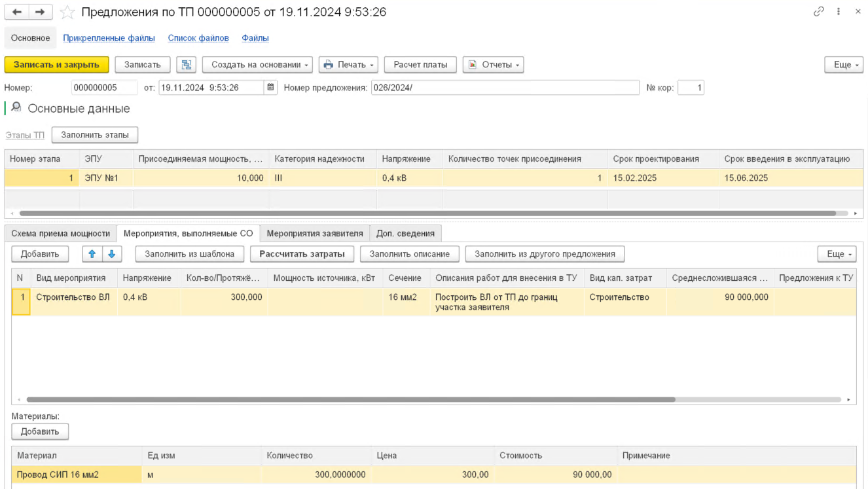868x489 pixels.
Task: Click the Рассчитать затраты button
Action: tap(302, 254)
